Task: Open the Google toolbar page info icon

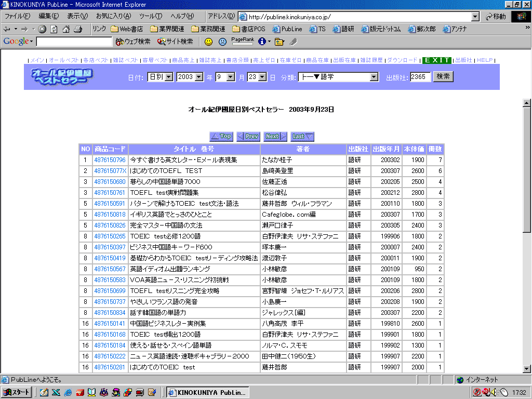Action: click(262, 42)
